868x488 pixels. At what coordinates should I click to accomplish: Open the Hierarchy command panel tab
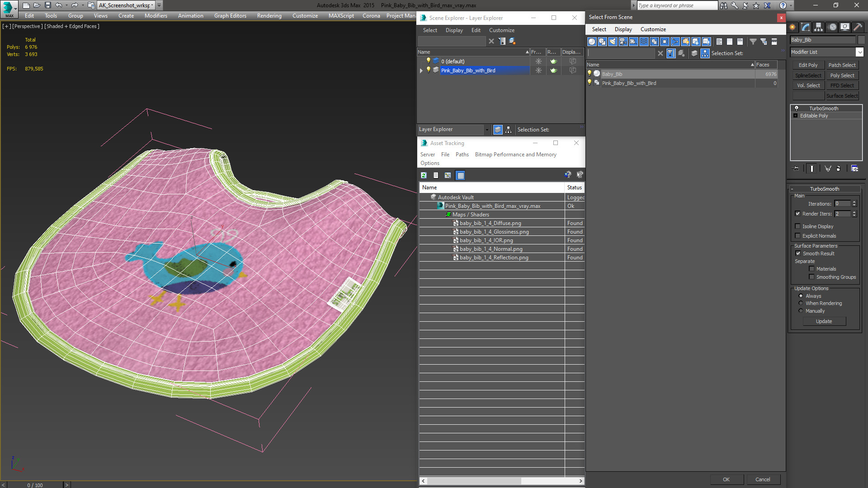pyautogui.click(x=818, y=27)
